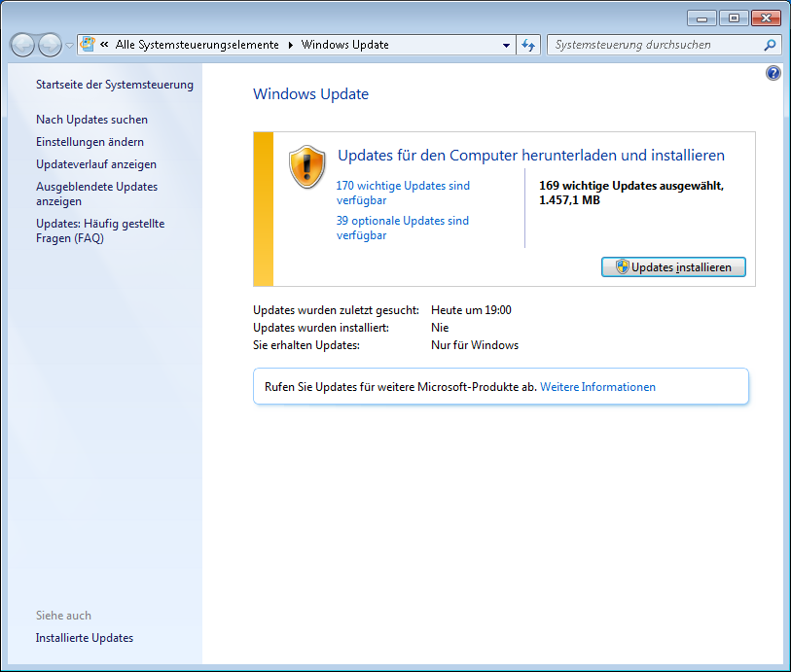This screenshot has width=791, height=672.
Task: Click the Weitere Informationen link
Action: click(597, 387)
